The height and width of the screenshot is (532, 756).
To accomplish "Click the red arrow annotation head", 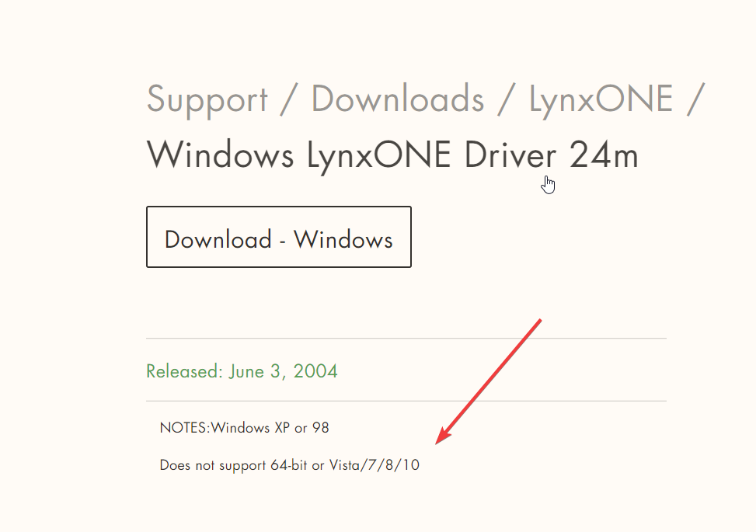I will pyautogui.click(x=442, y=436).
